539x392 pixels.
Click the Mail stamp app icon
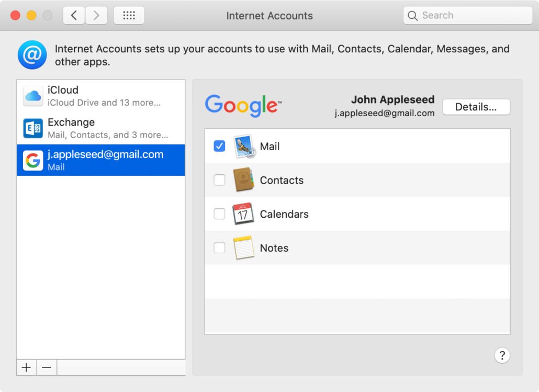tap(243, 147)
